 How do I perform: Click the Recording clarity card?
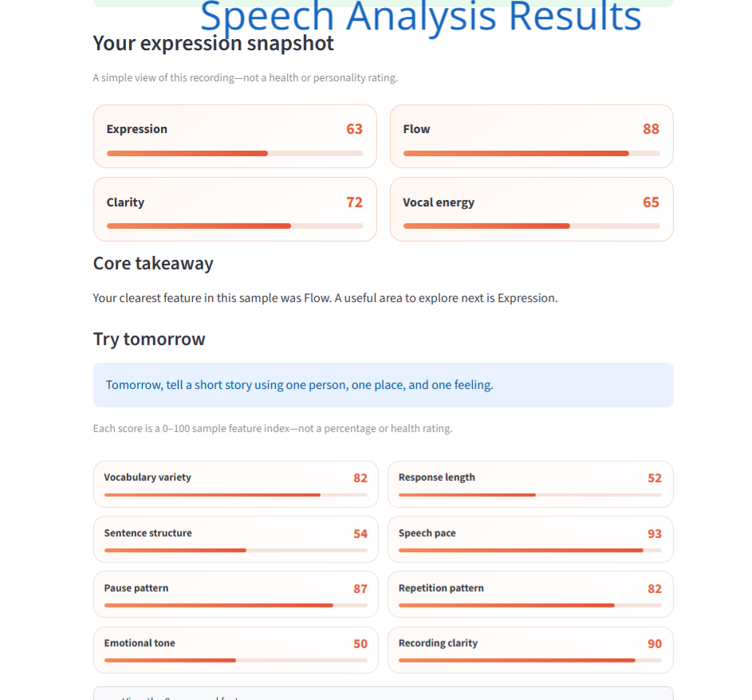(x=530, y=650)
